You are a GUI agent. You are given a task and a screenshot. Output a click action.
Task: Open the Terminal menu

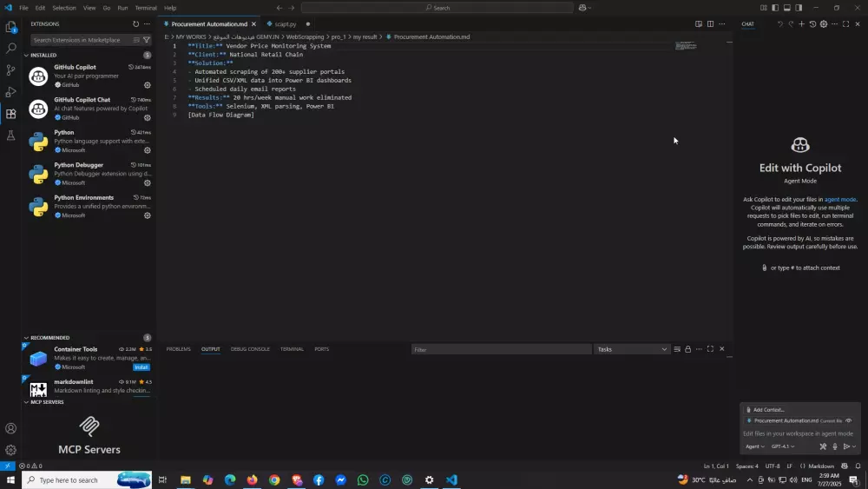click(x=146, y=8)
